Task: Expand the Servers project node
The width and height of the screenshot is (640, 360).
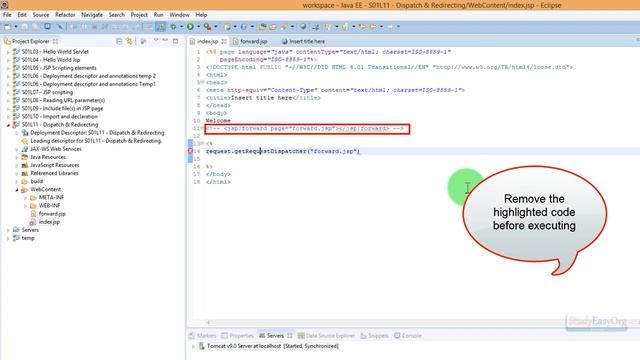Action: [8, 230]
